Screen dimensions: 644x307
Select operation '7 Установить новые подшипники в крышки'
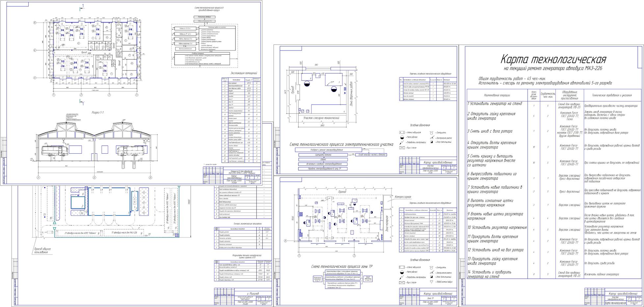pyautogui.click(x=495, y=189)
